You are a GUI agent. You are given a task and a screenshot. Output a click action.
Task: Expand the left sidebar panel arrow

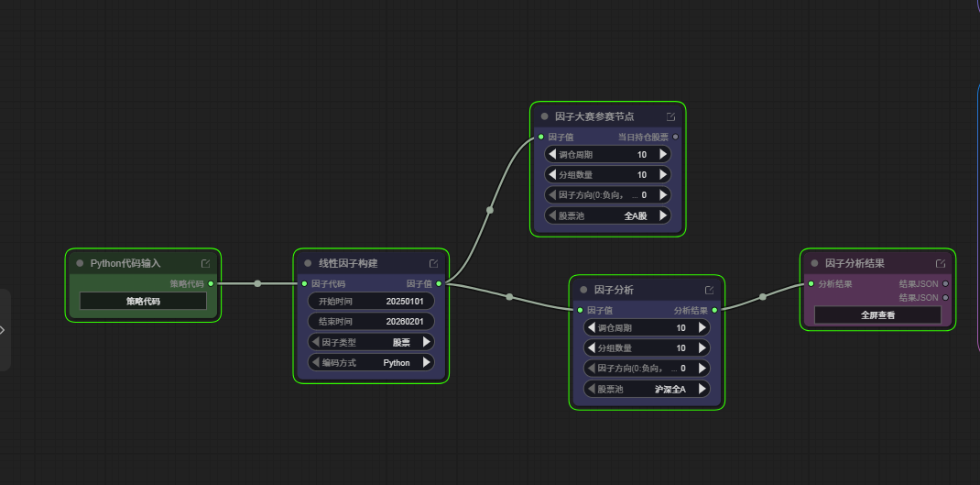point(3,330)
